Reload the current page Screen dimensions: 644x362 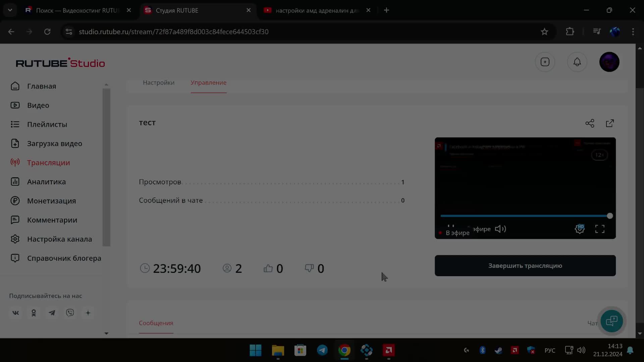pyautogui.click(x=47, y=32)
